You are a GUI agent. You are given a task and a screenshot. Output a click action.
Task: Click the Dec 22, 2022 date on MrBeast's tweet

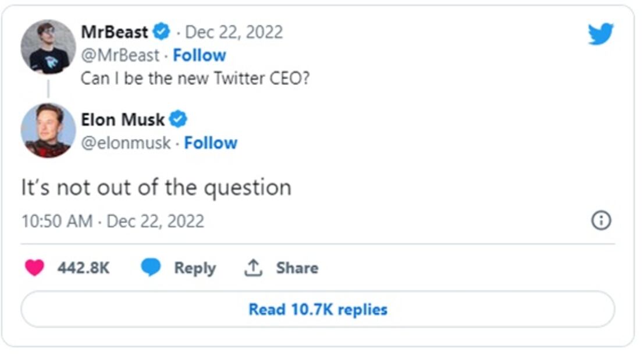tap(233, 32)
